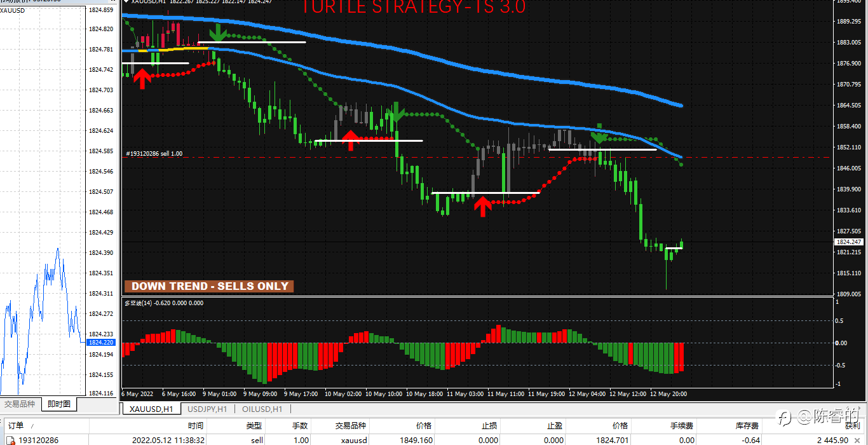Click the current price 1824.701
This screenshot has width=868, height=445.
613,440
